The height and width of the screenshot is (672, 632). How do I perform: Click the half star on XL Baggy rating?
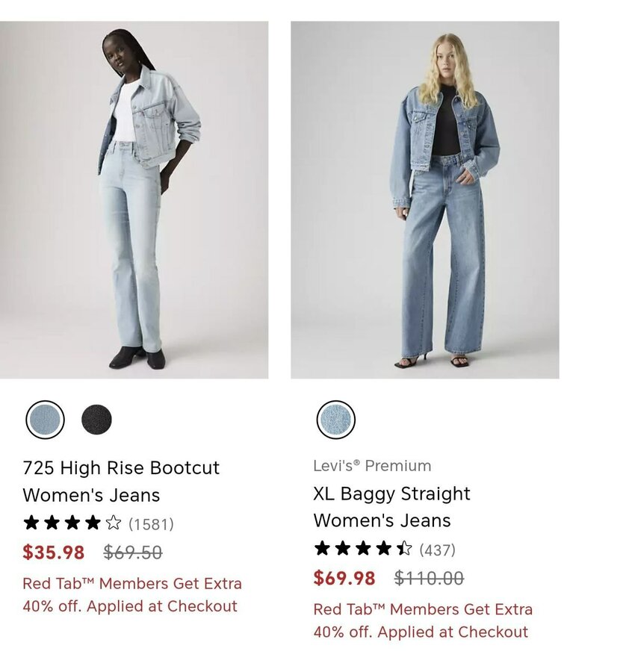tap(404, 548)
